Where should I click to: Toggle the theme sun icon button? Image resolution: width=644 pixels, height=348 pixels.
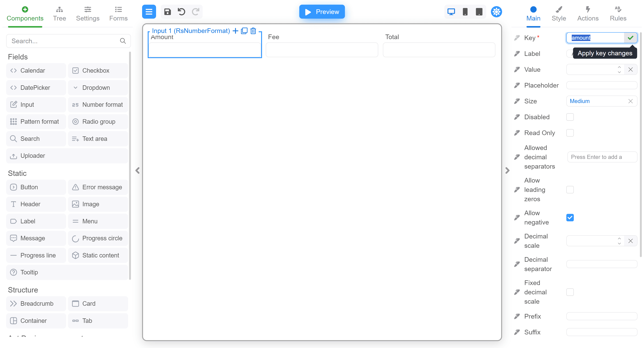point(496,12)
